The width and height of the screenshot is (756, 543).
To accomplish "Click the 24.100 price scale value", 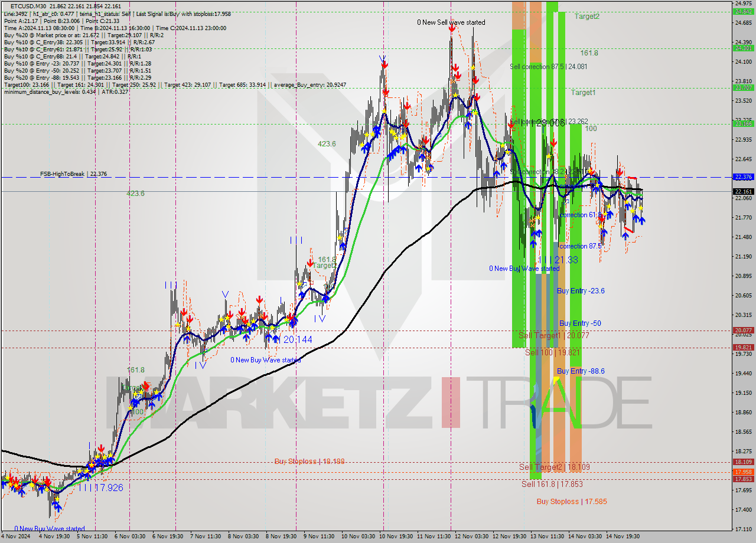I will 743,62.
